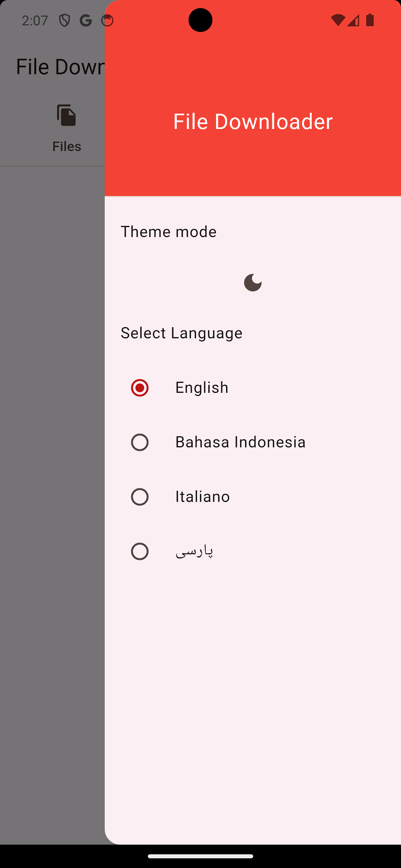Tap the cellular signal icon

353,20
